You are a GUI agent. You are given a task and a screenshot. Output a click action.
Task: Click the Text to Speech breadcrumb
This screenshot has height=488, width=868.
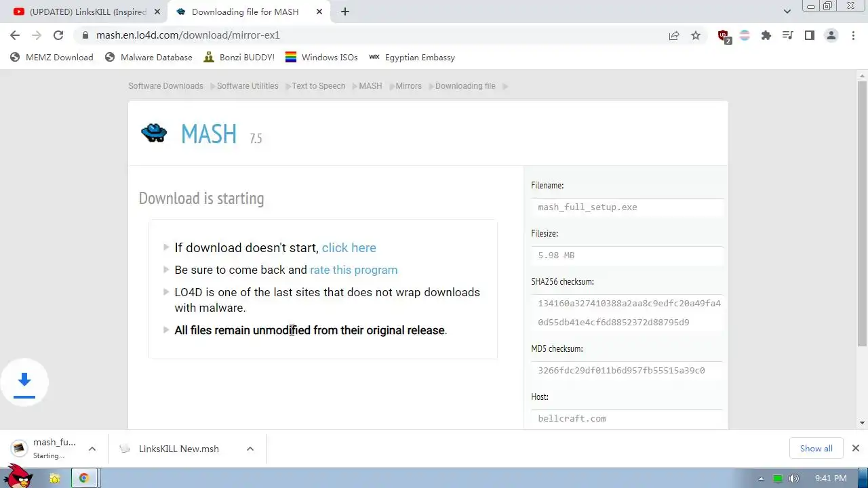point(319,86)
